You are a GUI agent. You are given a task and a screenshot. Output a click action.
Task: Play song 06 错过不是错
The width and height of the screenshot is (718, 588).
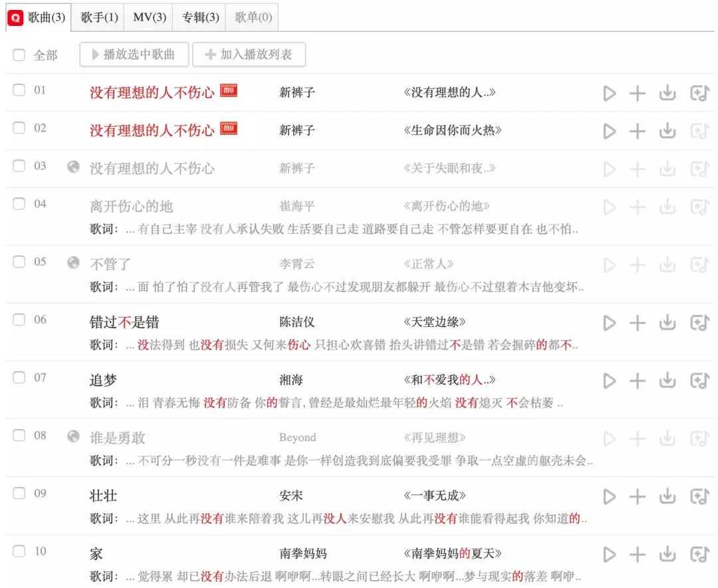(609, 323)
